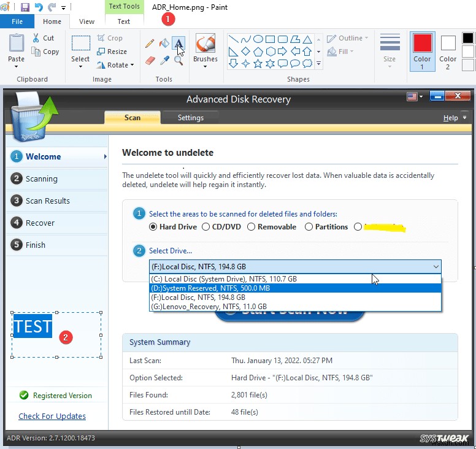Click the Help link
The height and width of the screenshot is (449, 476).
[x=450, y=118]
